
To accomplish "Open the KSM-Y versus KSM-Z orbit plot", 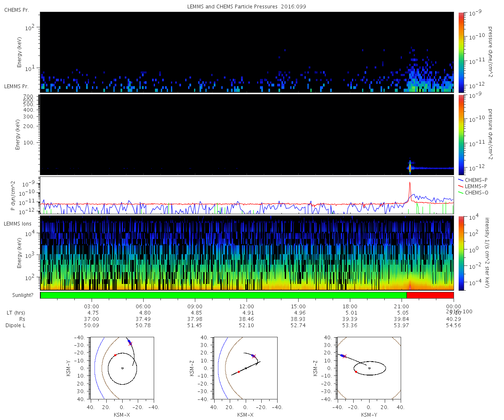I will point(369,368).
